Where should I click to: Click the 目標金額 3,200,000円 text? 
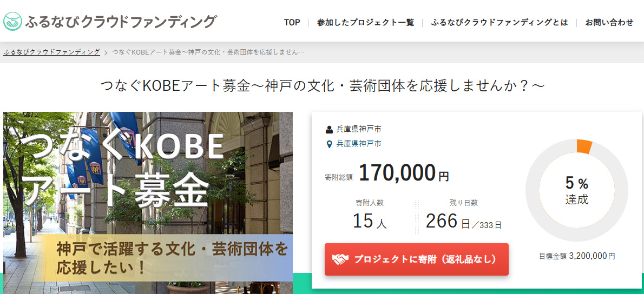[577, 256]
